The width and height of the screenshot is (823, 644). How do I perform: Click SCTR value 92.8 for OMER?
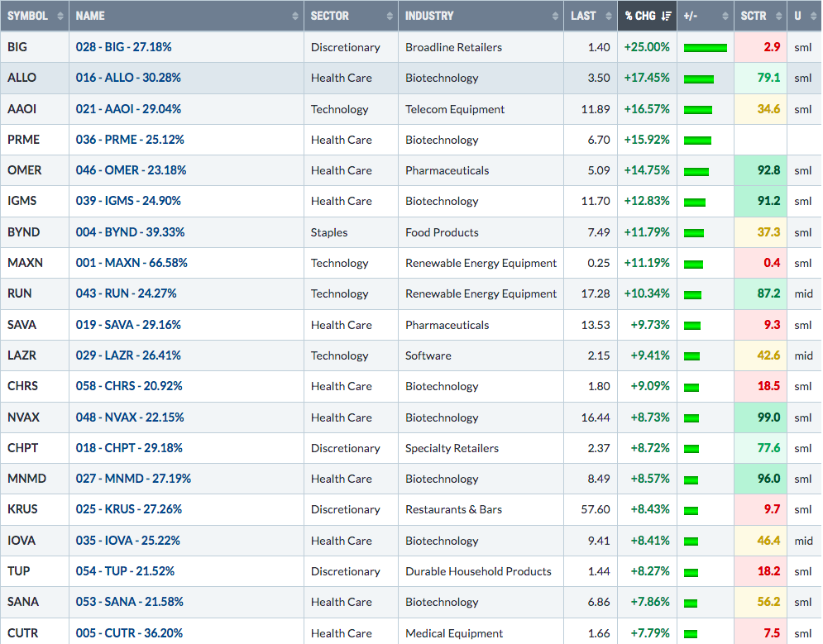coord(768,170)
